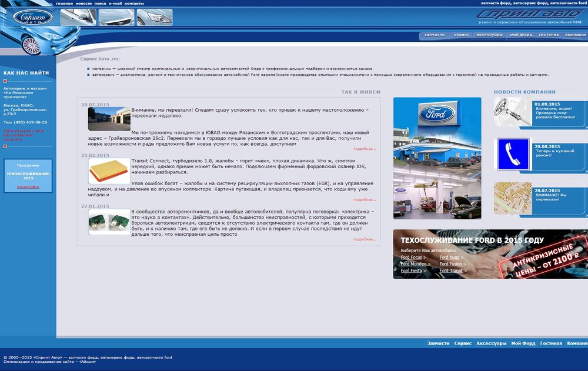Viewport: 588px width, 371px height.
Task: Open the green fuses image
Action: (109, 222)
